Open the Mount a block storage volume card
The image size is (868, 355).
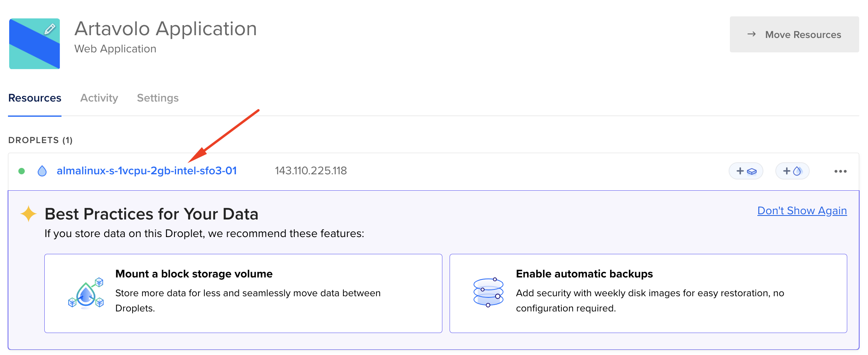[243, 293]
